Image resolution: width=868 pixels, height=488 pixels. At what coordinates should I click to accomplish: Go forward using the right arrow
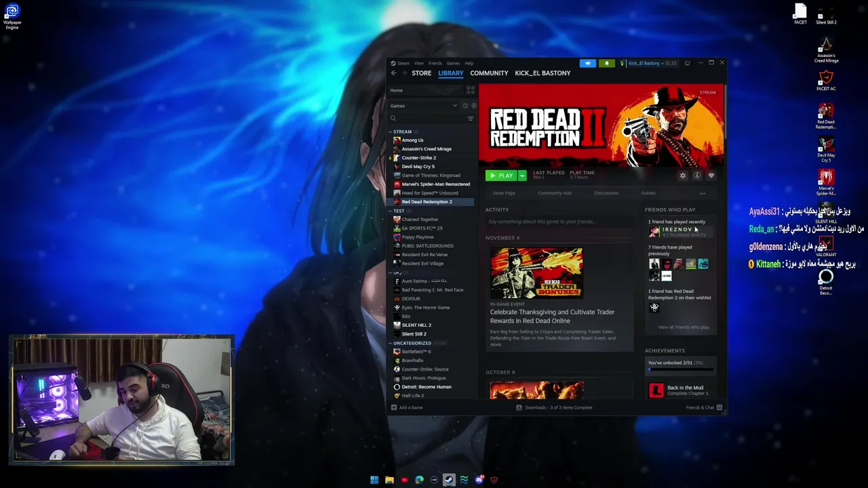(x=404, y=73)
